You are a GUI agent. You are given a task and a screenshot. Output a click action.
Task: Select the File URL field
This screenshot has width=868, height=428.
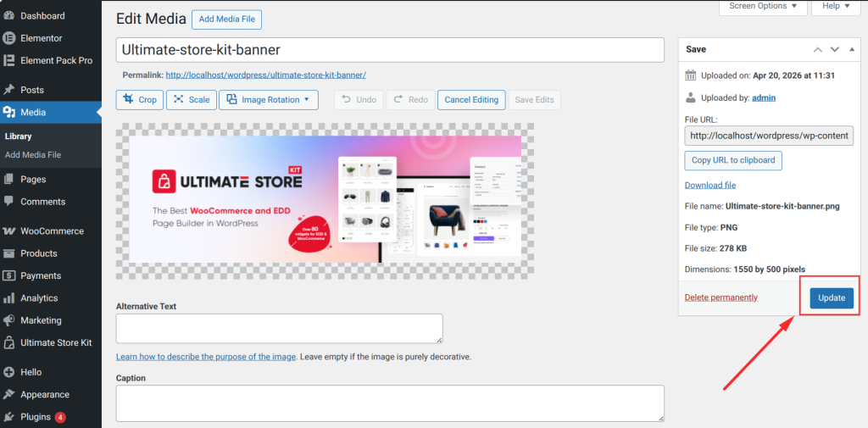click(770, 136)
